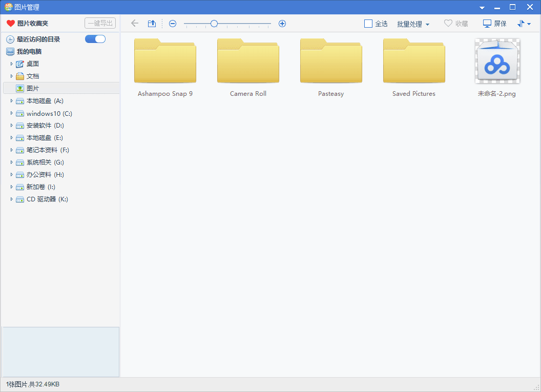Screen dimensions: 541x392
Task: Click the back navigation arrow
Action: (x=135, y=24)
